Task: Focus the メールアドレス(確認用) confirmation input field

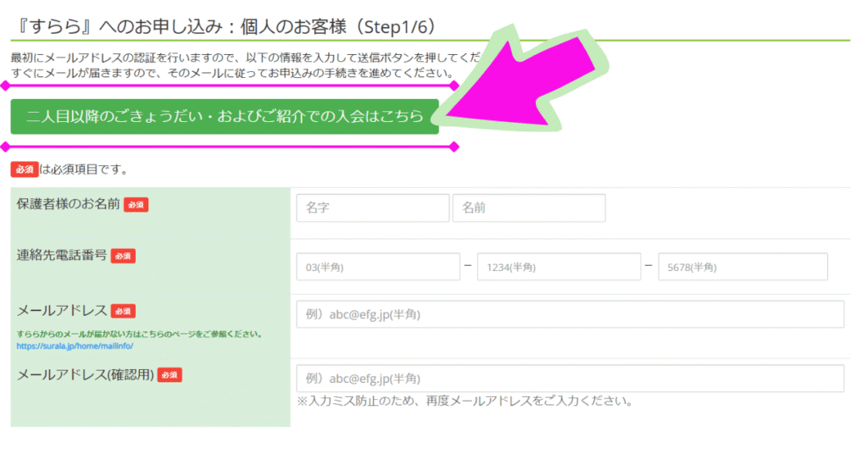Action: pos(570,378)
